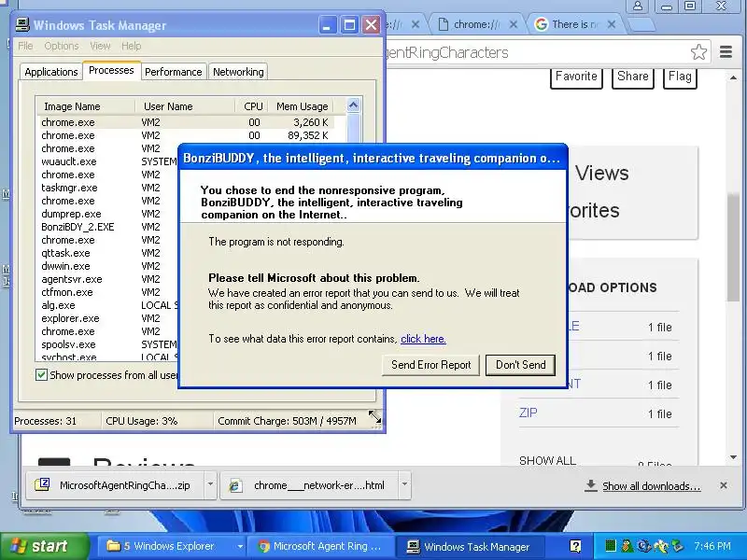Click the blue globe tray icon
Image resolution: width=747 pixels, height=560 pixels.
tap(643, 546)
